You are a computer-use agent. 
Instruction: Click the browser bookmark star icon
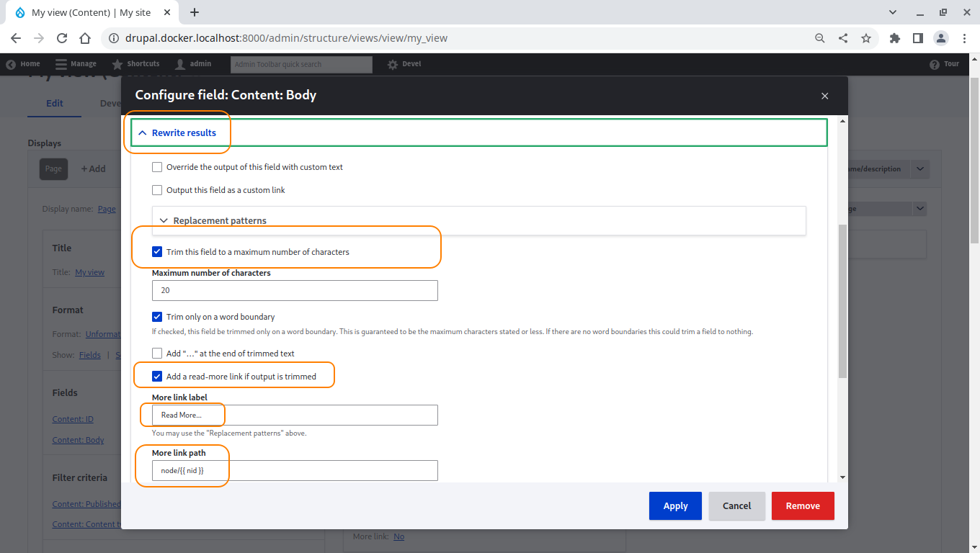[x=866, y=38]
